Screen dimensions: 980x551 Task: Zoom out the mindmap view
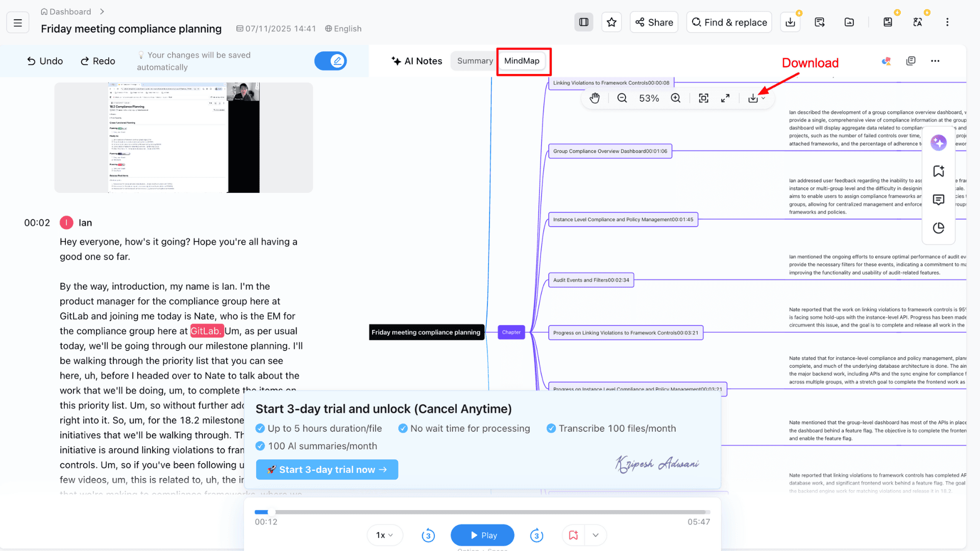pyautogui.click(x=622, y=98)
